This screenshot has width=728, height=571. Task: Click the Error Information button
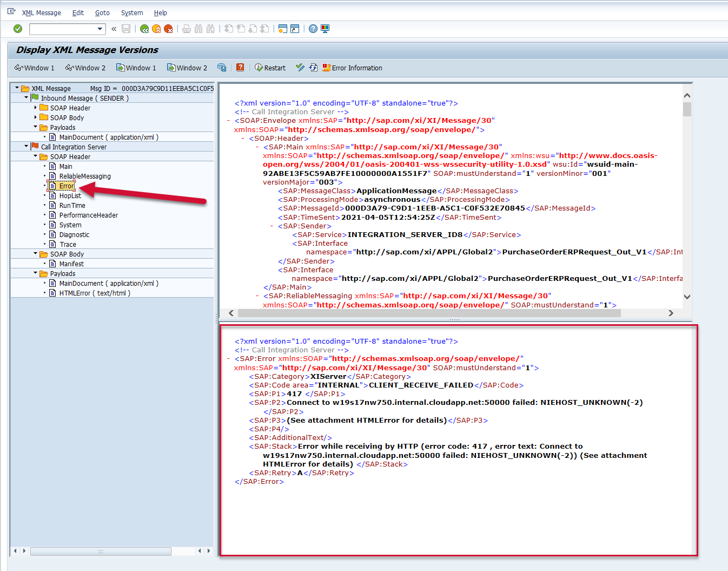pyautogui.click(x=352, y=68)
